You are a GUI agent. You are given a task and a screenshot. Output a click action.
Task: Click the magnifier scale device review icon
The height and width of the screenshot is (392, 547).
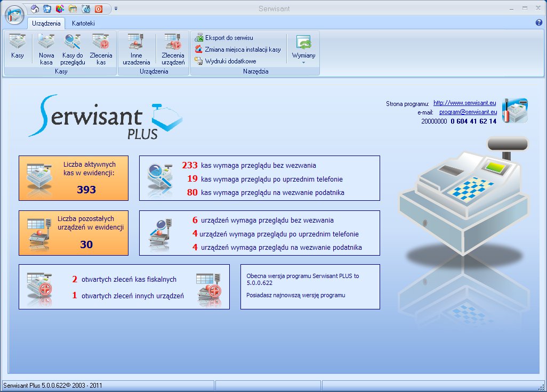pos(160,234)
